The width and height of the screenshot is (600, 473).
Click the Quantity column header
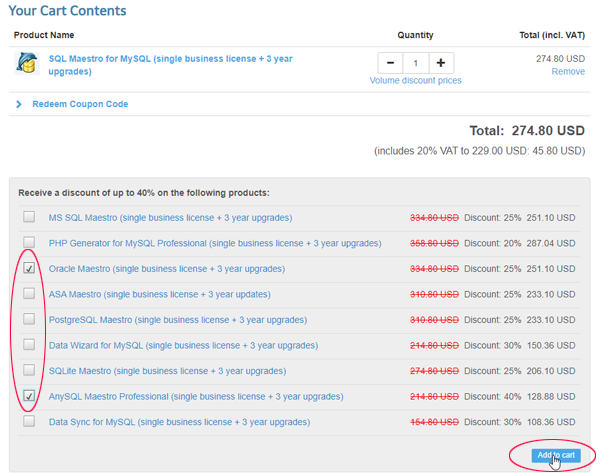coord(415,35)
